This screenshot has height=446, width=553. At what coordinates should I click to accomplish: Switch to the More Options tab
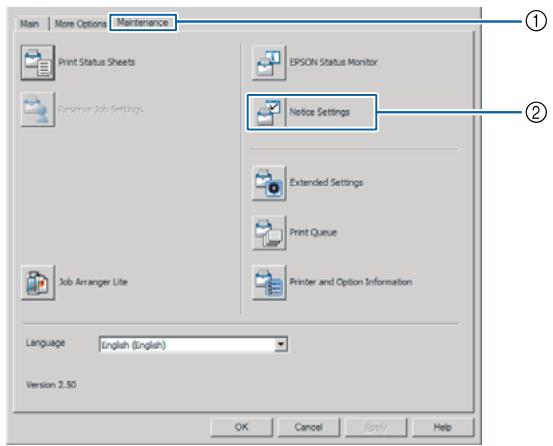80,24
